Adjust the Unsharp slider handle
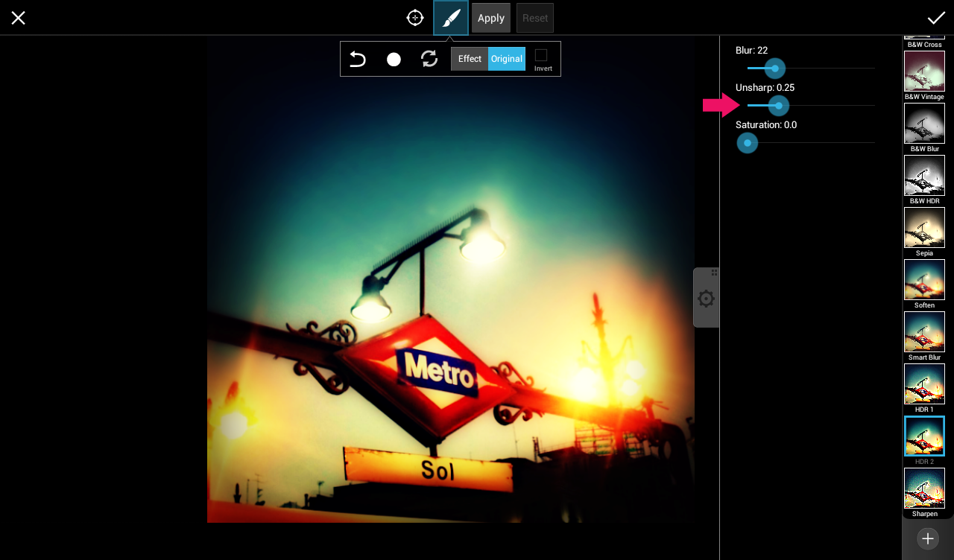954x560 pixels. 779,106
